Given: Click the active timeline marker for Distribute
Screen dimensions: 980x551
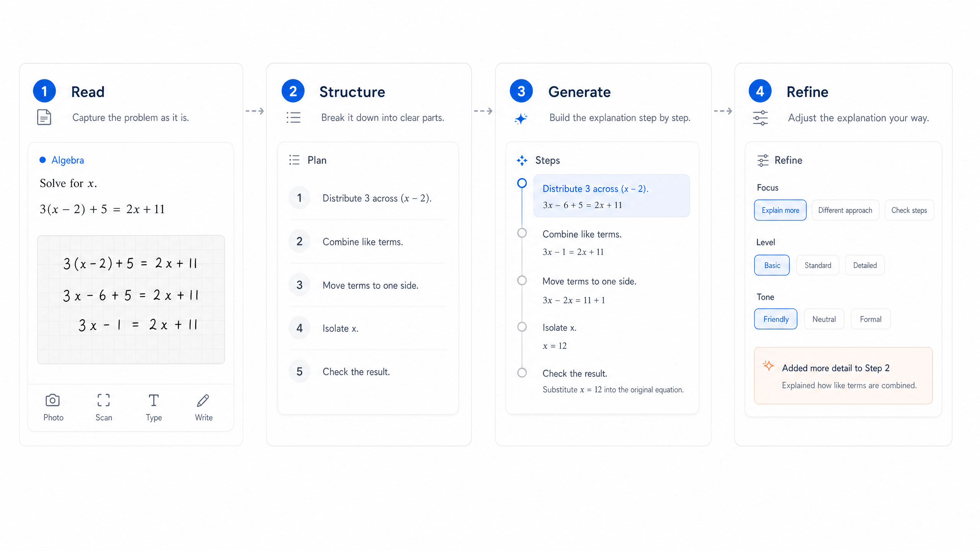Looking at the screenshot, I should coord(522,183).
